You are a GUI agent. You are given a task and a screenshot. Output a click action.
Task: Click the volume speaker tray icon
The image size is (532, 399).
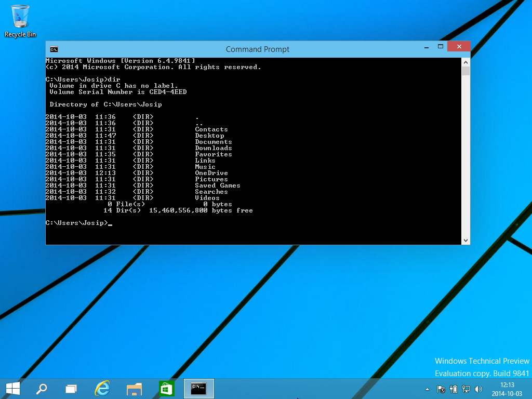(x=478, y=389)
